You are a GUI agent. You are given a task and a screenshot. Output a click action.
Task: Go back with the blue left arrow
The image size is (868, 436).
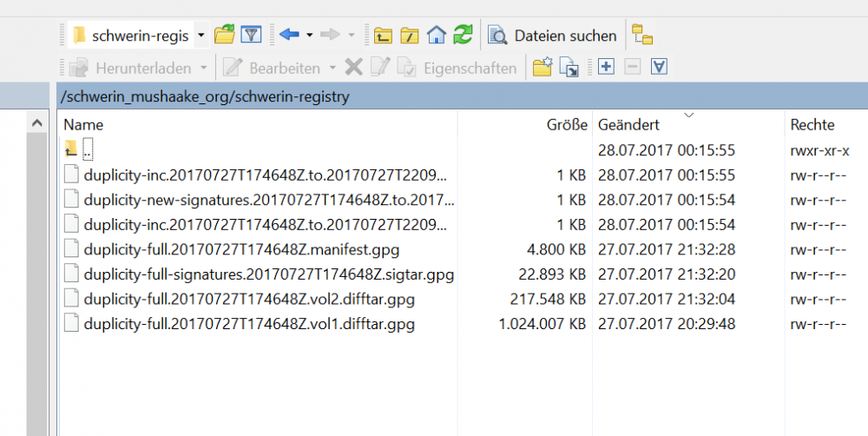(x=289, y=35)
